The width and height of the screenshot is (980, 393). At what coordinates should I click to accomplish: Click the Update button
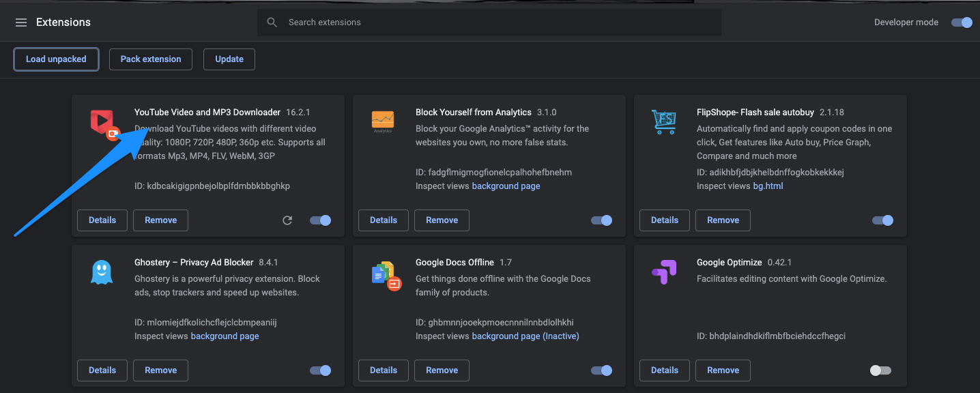point(229,59)
